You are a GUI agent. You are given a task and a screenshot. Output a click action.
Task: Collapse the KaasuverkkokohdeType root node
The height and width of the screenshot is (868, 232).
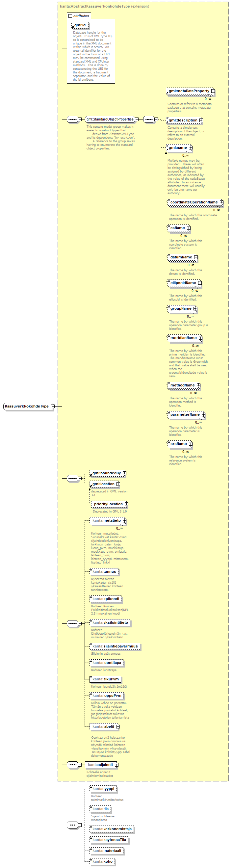(x=53, y=407)
